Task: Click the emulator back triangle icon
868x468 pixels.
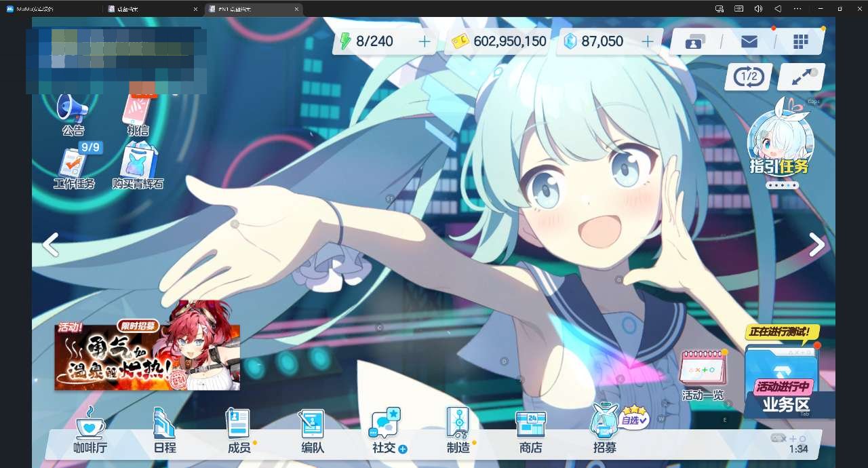Action: click(x=778, y=9)
